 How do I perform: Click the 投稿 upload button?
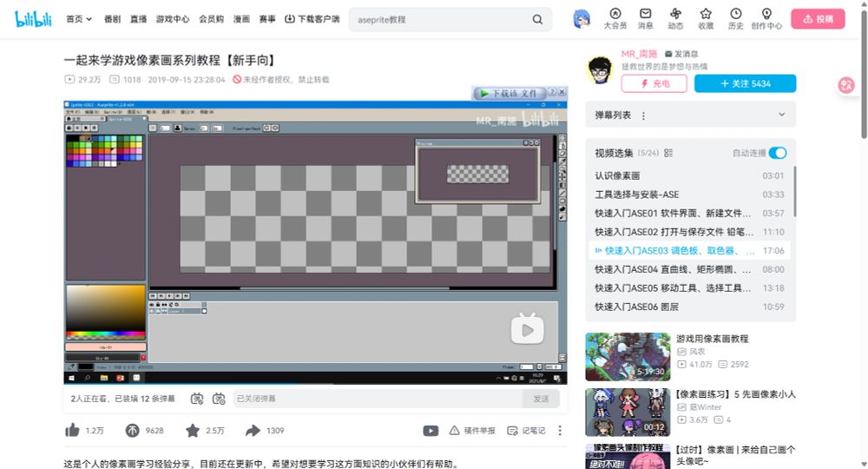[x=819, y=19]
